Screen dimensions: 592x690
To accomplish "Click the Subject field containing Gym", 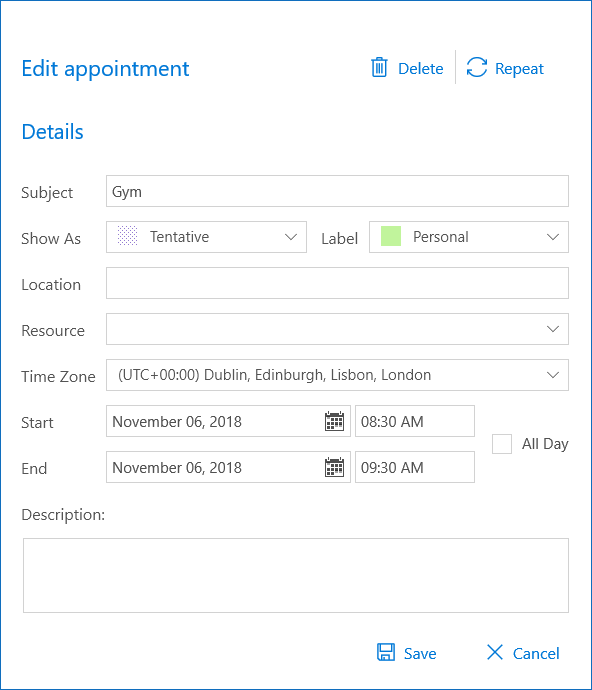I will pos(337,191).
